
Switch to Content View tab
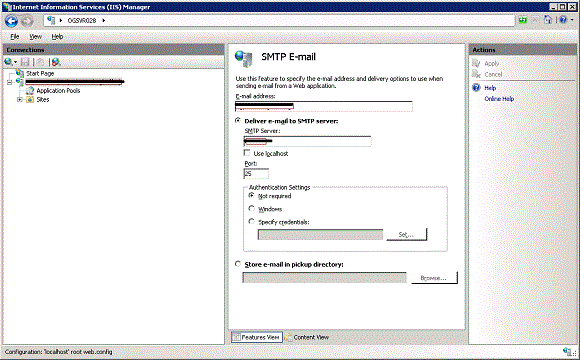[306, 337]
